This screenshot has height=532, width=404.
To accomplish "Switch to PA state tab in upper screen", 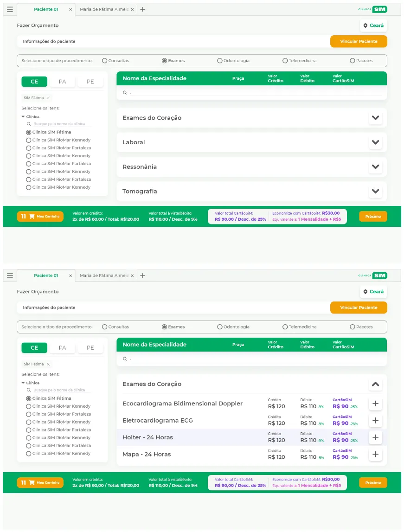I will 62,82.
